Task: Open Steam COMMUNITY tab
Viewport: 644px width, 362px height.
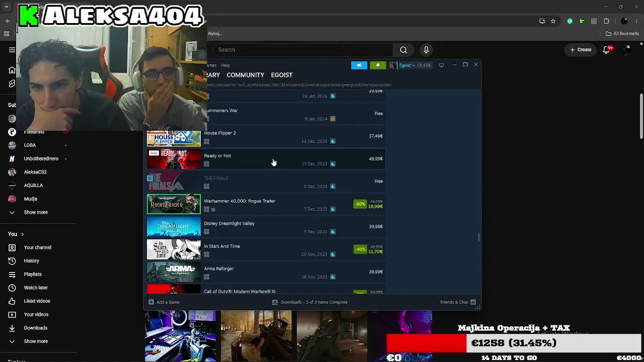Action: [245, 75]
